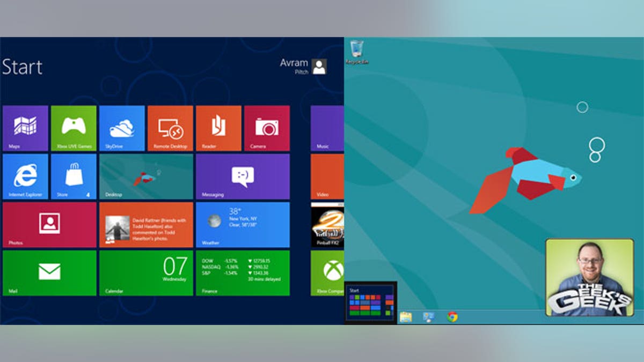This screenshot has height=362, width=644.
Task: Open the Maps tile
Action: (x=25, y=128)
